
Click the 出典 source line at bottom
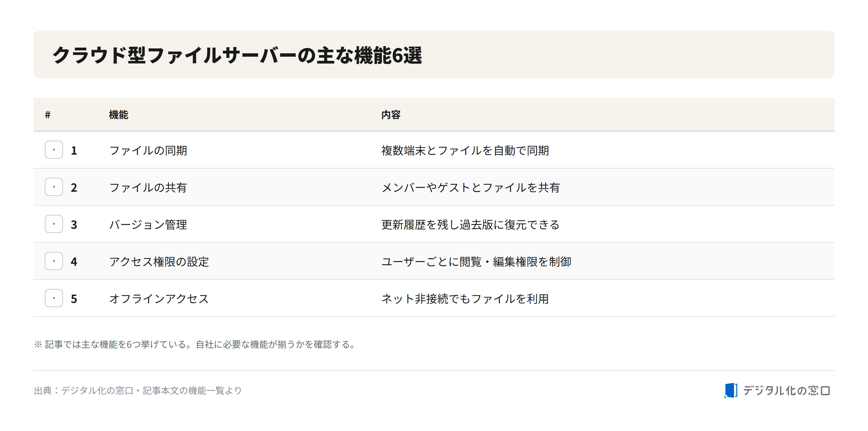pos(138,390)
